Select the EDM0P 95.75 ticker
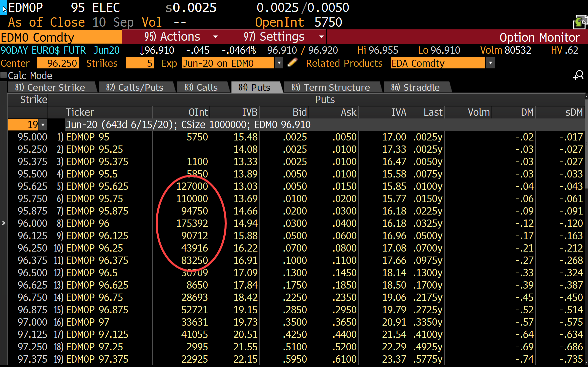The height and width of the screenshot is (367, 588). point(94,199)
